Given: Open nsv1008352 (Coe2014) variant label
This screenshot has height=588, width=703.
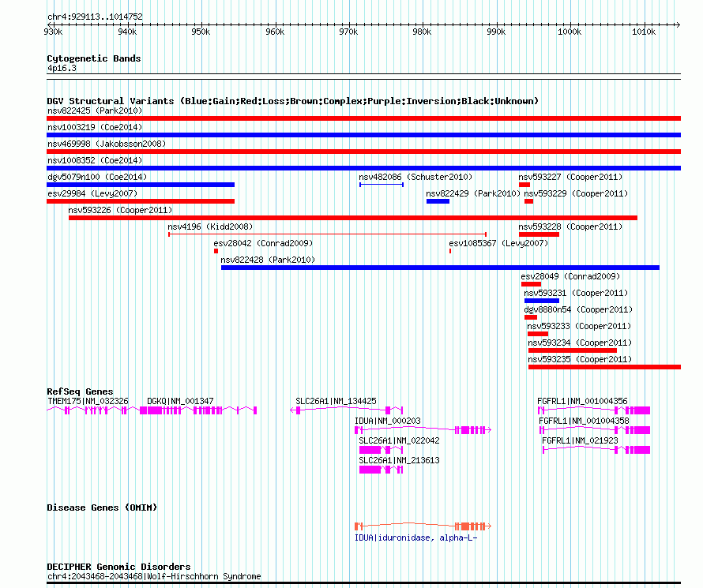Looking at the screenshot, I should coord(95,160).
